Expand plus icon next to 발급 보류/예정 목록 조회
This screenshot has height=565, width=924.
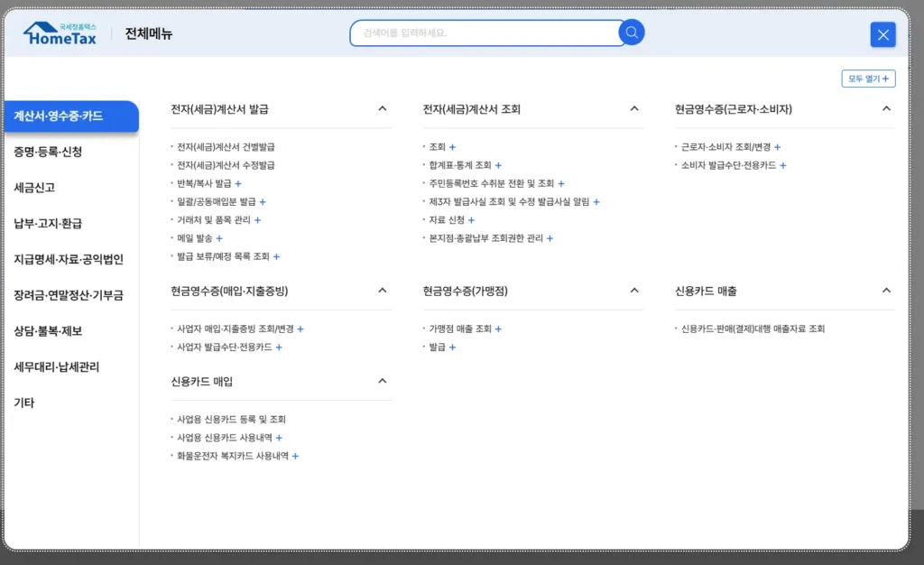tap(276, 257)
